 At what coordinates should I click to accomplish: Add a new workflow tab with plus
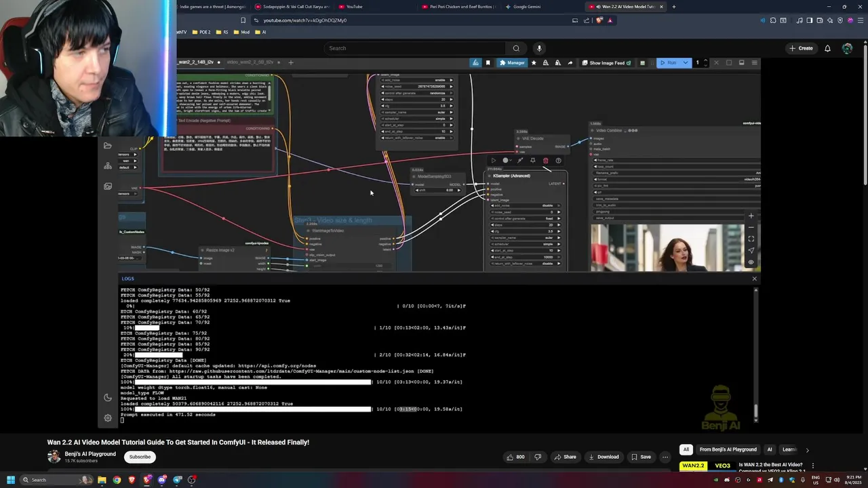point(291,62)
